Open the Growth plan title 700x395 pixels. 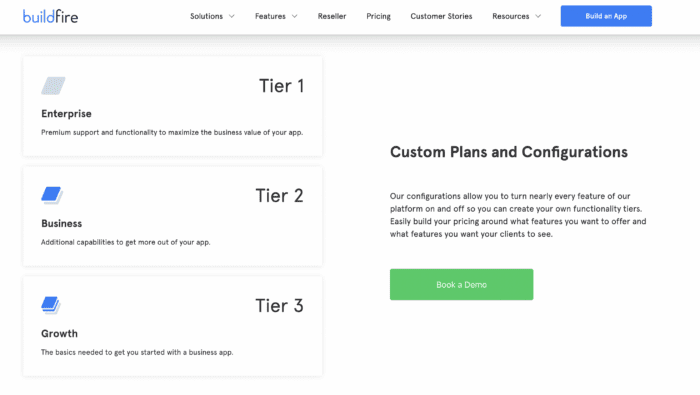point(59,333)
